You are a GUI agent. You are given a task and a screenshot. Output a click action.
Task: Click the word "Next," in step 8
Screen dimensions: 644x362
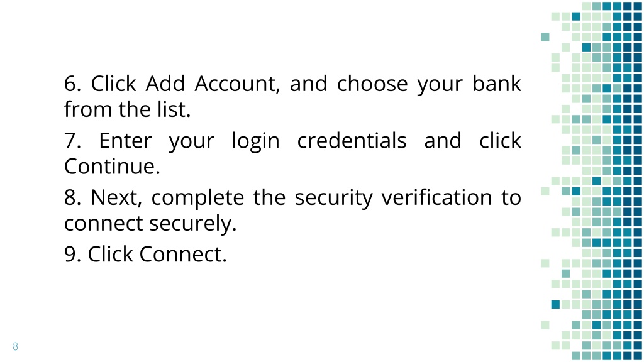click(116, 198)
